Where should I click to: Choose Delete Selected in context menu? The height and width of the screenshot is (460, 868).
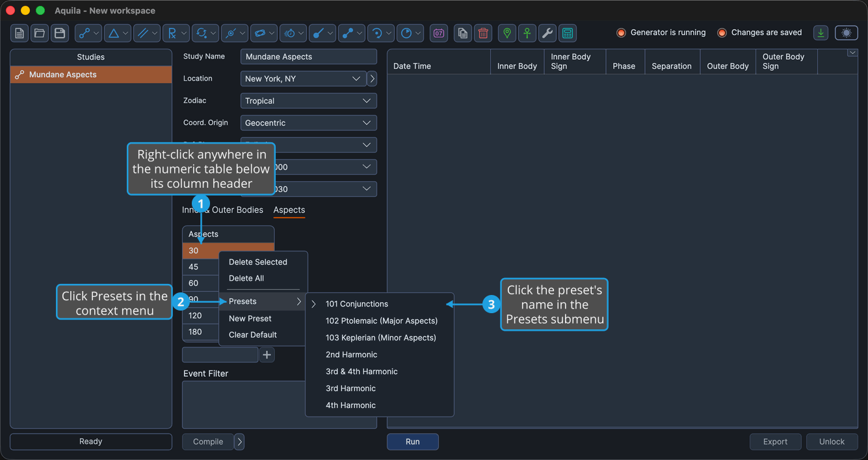tap(258, 262)
